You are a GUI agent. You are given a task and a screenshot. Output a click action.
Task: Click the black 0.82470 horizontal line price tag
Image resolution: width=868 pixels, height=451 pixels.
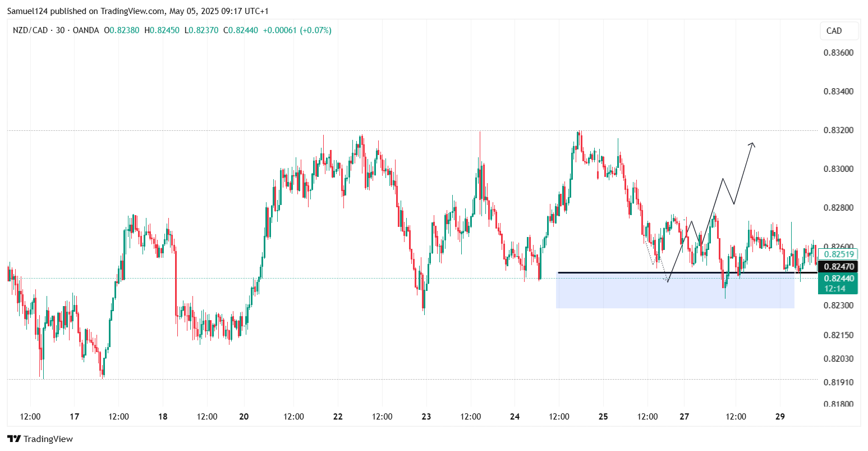click(838, 267)
